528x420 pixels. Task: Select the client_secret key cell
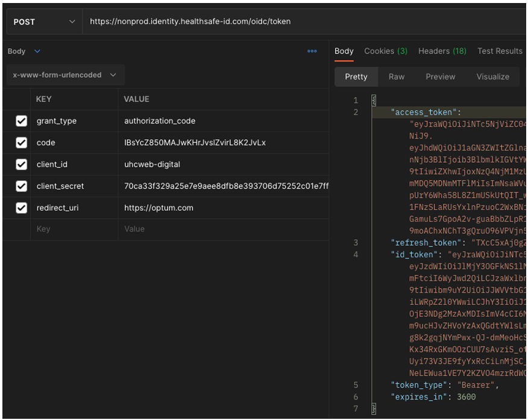(x=74, y=186)
